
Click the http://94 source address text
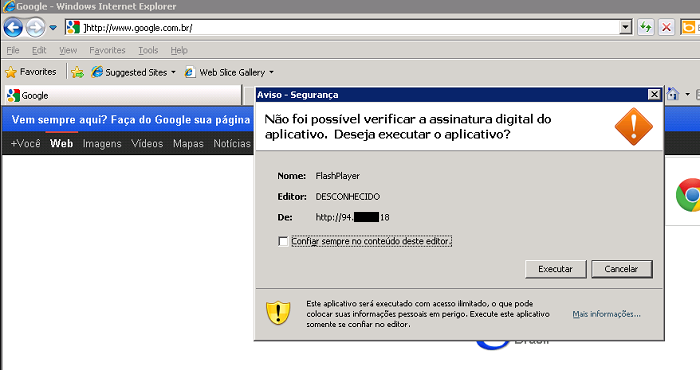[352, 217]
